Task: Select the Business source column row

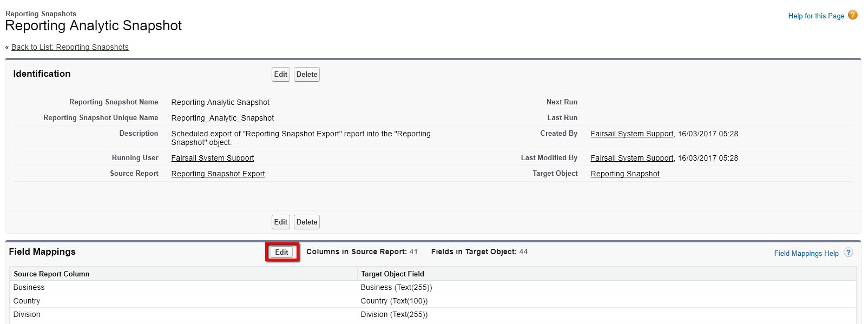Action: (x=29, y=287)
